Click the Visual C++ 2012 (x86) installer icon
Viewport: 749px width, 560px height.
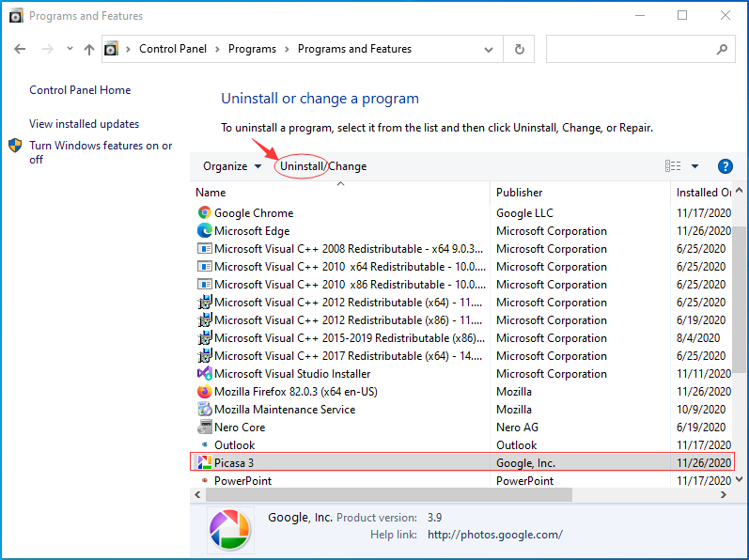205,319
